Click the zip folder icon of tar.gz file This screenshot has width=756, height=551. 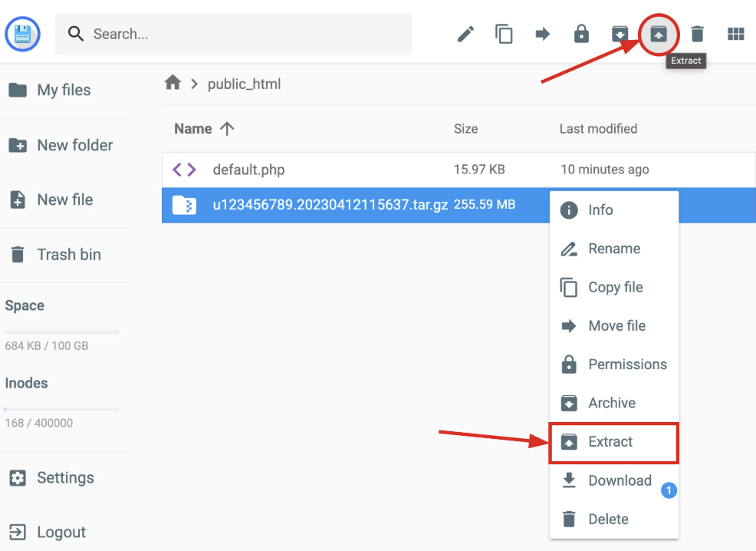click(x=184, y=205)
